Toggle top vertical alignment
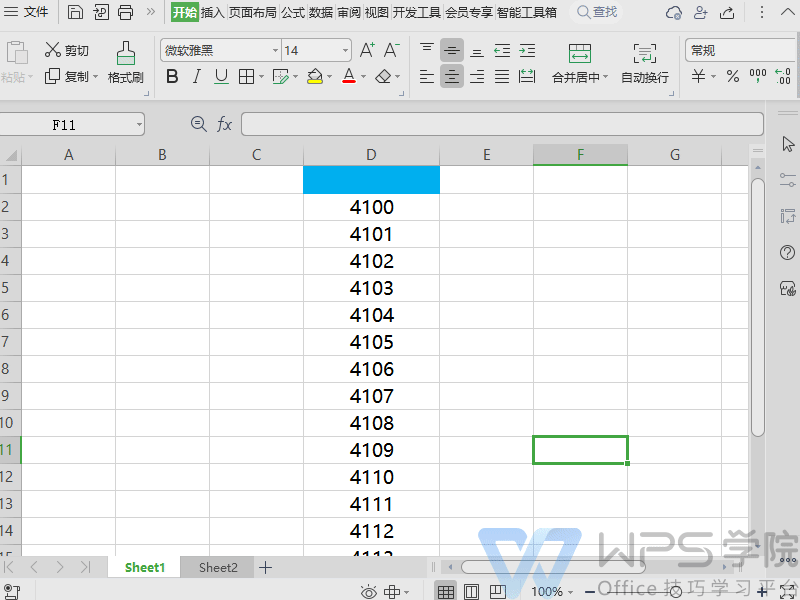This screenshot has width=800, height=600. point(427,50)
